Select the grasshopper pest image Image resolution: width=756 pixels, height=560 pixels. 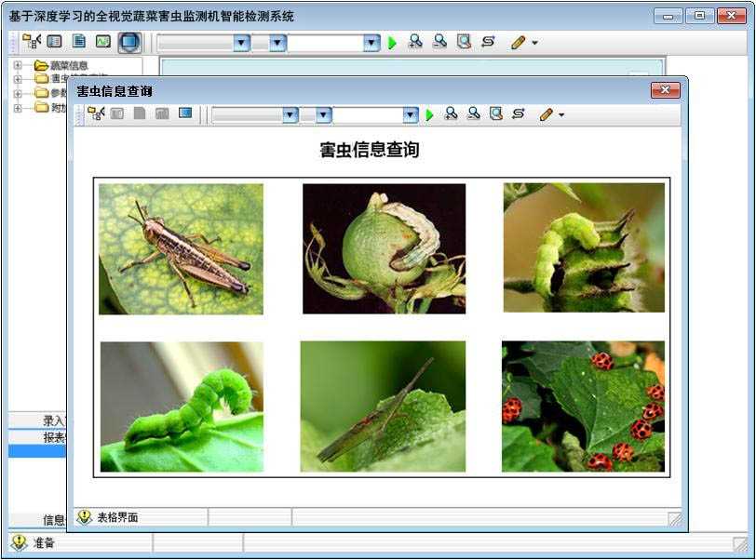click(181, 248)
